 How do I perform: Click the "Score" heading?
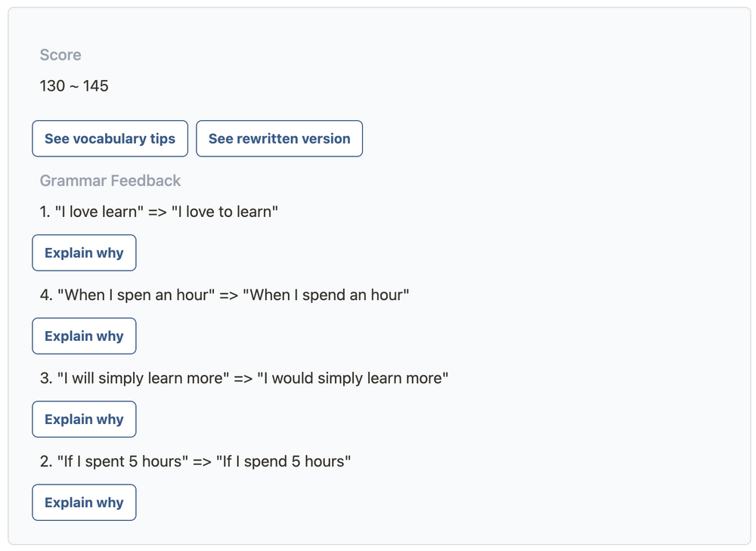tap(60, 54)
